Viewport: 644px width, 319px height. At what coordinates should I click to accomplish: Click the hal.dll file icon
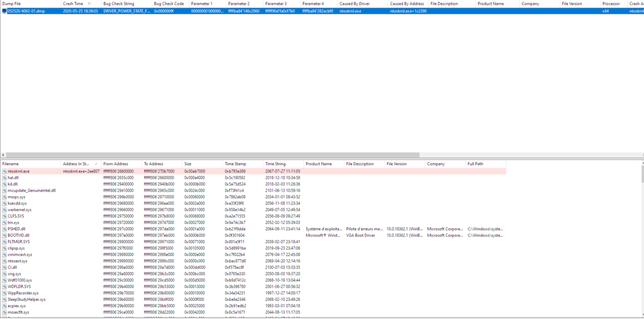click(x=4, y=178)
